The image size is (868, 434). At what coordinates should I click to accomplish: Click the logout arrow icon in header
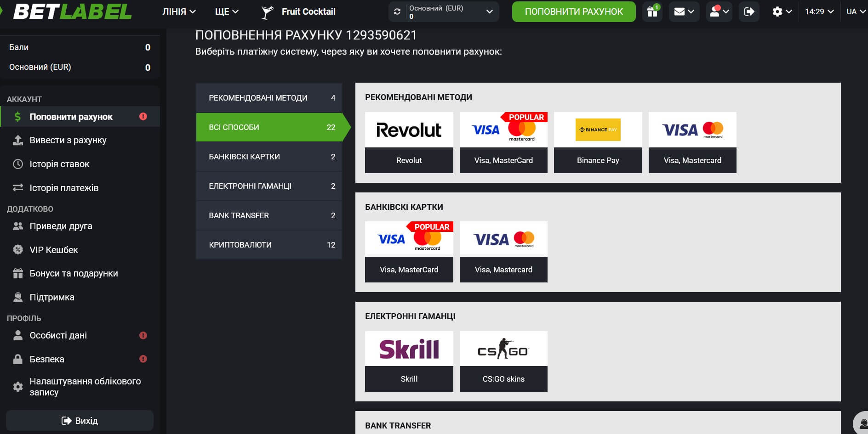click(x=749, y=11)
